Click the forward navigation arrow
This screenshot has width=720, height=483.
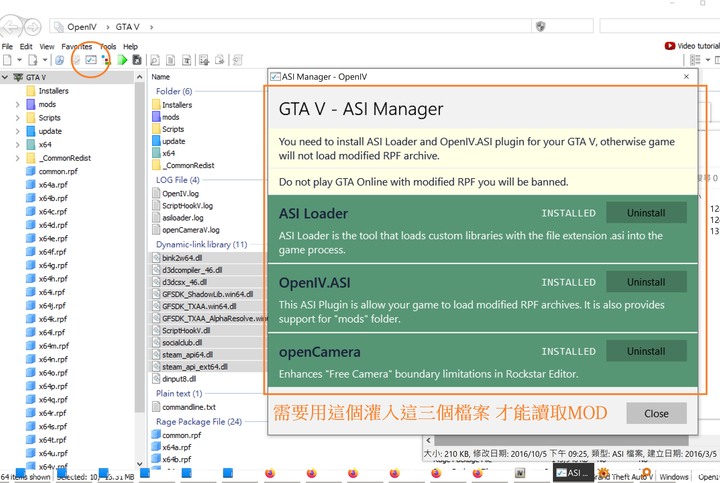pos(33,27)
